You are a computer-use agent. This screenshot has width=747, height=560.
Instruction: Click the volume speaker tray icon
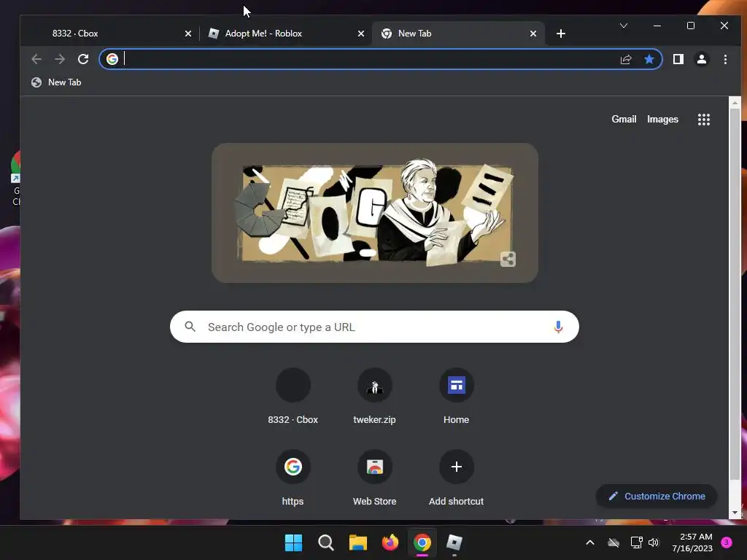point(654,542)
